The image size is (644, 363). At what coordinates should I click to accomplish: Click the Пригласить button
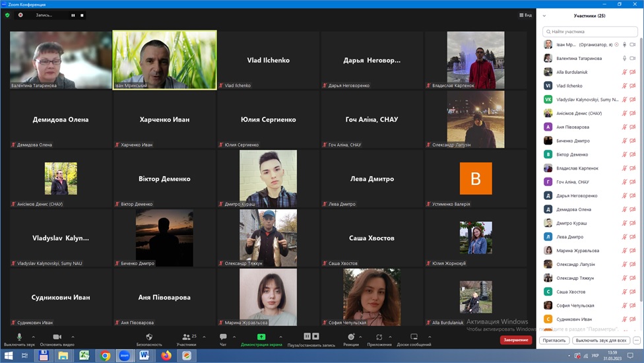click(554, 340)
